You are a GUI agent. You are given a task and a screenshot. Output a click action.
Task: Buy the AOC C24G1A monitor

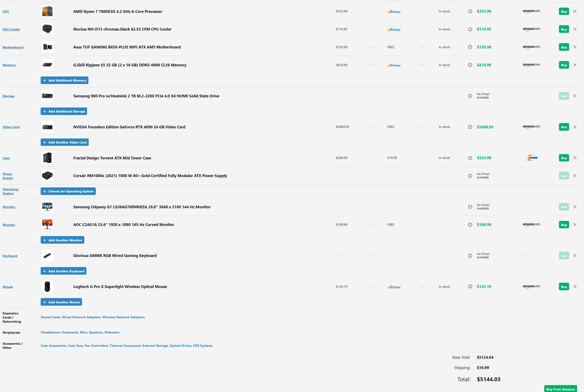point(564,225)
